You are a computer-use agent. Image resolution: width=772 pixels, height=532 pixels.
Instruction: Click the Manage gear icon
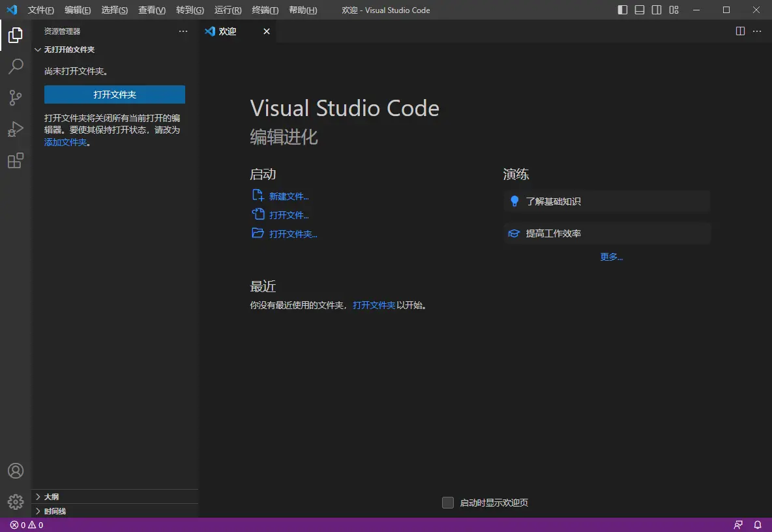(16, 502)
